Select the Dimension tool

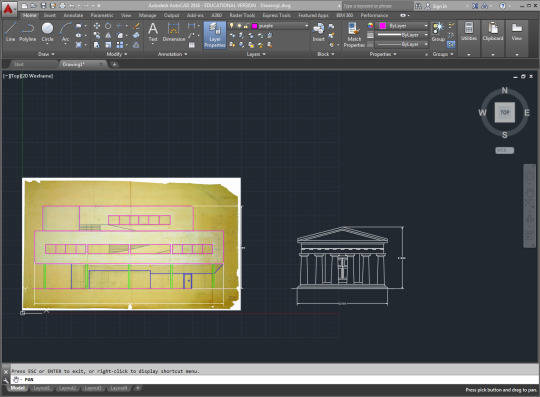(174, 32)
